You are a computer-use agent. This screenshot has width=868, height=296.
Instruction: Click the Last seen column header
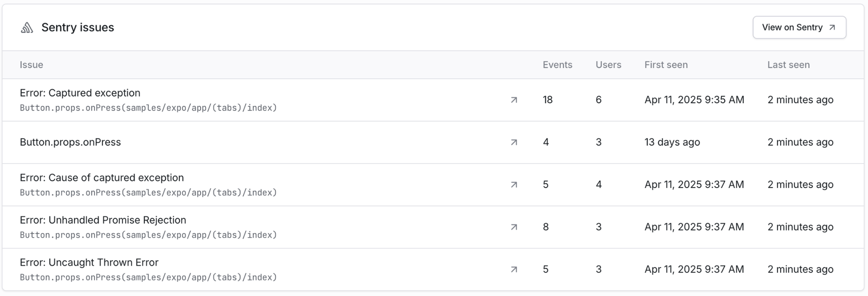tap(788, 65)
